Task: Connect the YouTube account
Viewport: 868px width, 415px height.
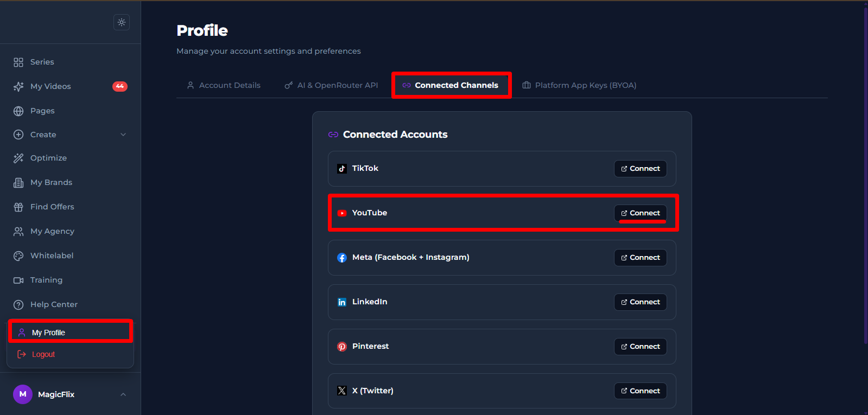Action: tap(641, 213)
